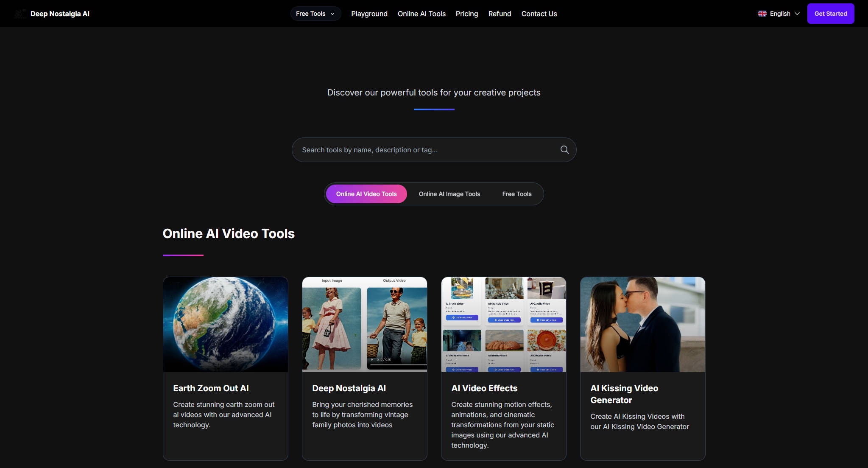
Task: Open the Playground page
Action: [x=369, y=14]
